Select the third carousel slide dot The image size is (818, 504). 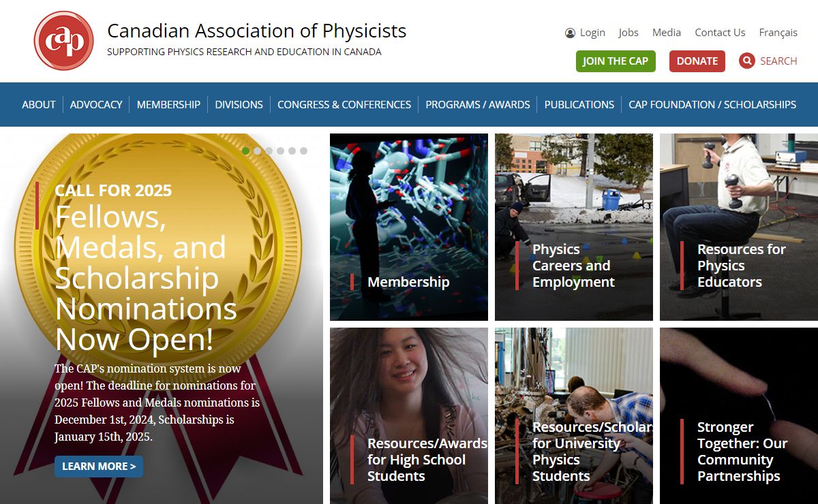coord(269,151)
